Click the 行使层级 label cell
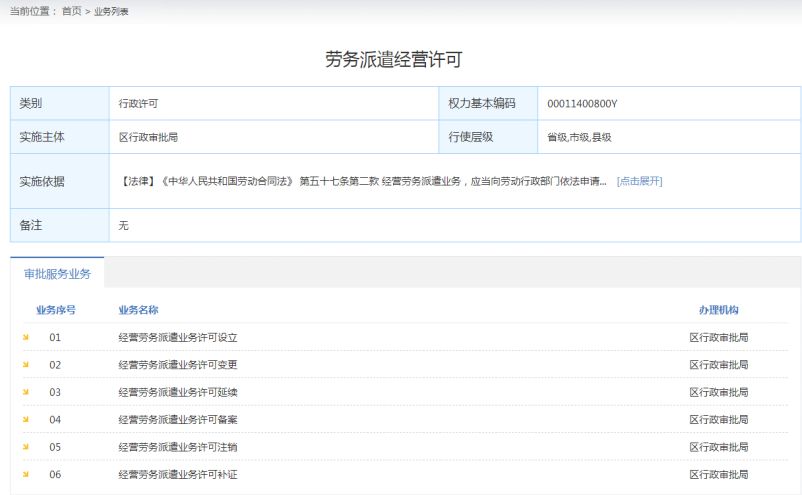802x495 pixels. tap(488, 137)
